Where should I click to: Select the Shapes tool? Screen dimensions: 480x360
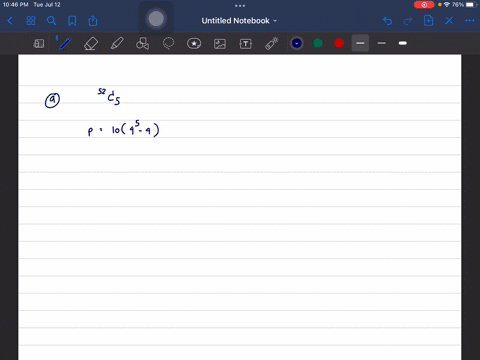pyautogui.click(x=142, y=44)
